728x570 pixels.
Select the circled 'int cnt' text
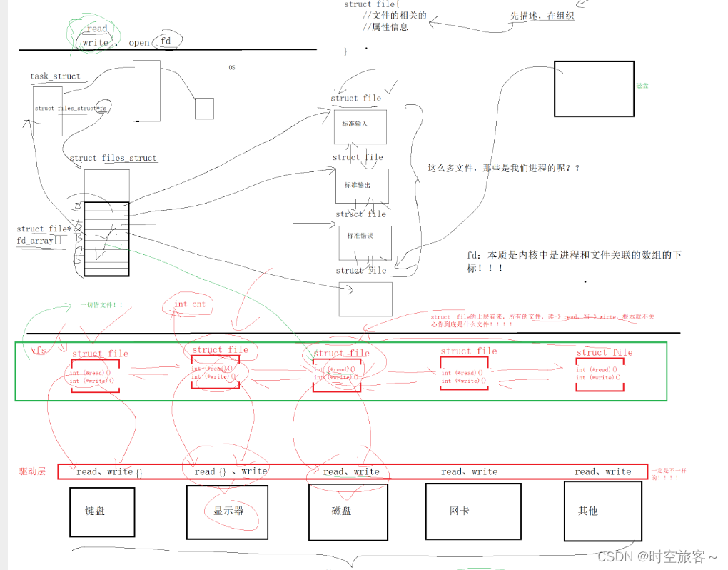coord(189,304)
